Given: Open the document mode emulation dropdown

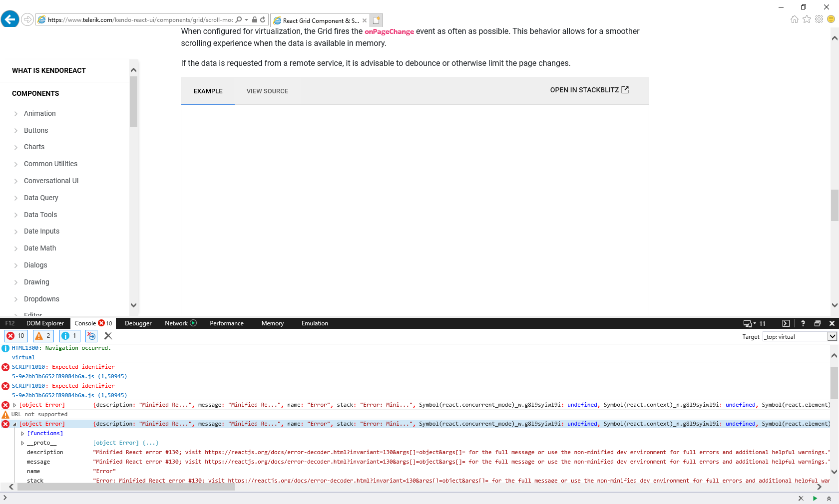Looking at the screenshot, I should (754, 323).
